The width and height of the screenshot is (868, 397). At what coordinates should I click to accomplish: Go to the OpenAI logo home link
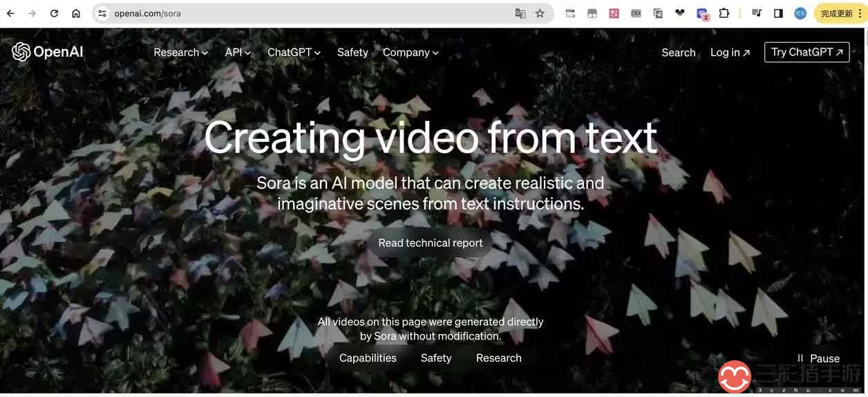tap(48, 52)
